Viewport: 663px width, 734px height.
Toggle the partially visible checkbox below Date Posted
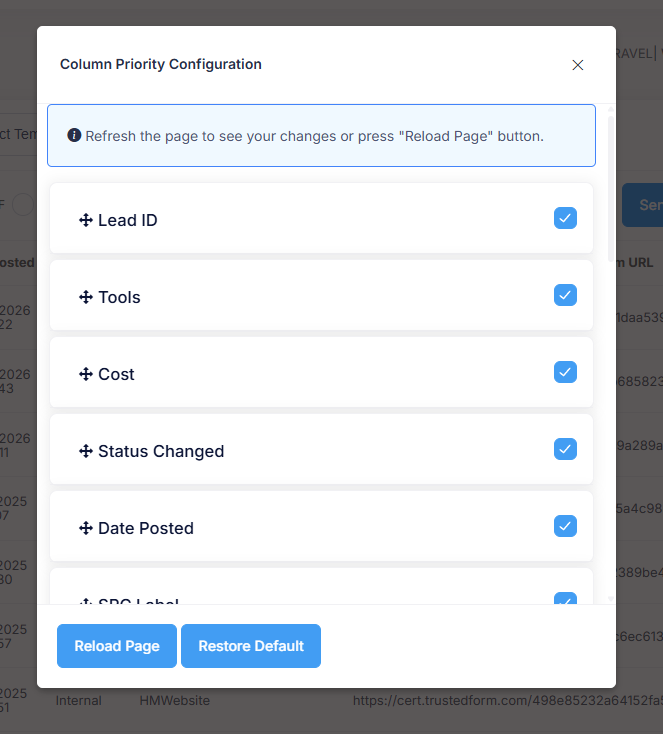565,599
